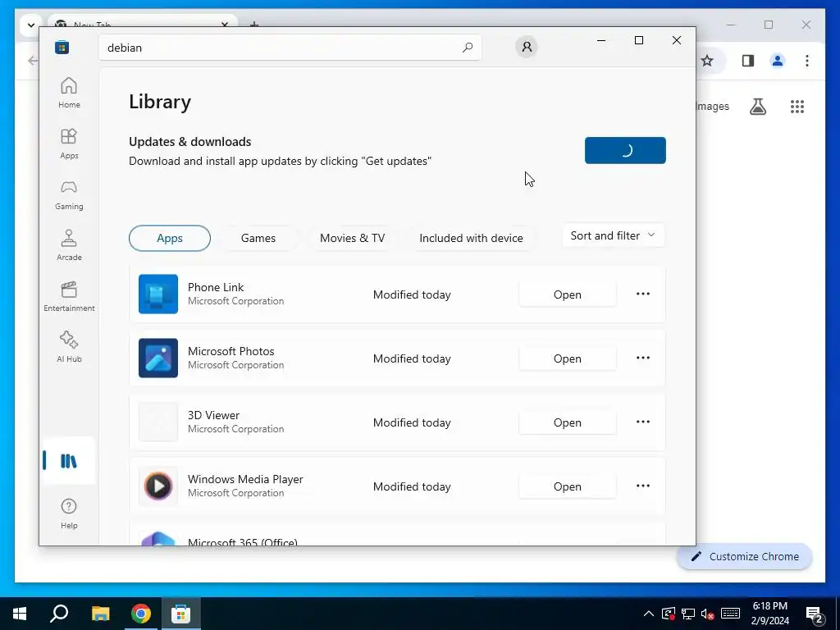Image resolution: width=840 pixels, height=630 pixels.
Task: Click Microsoft Store taskbar icon
Action: pos(180,614)
